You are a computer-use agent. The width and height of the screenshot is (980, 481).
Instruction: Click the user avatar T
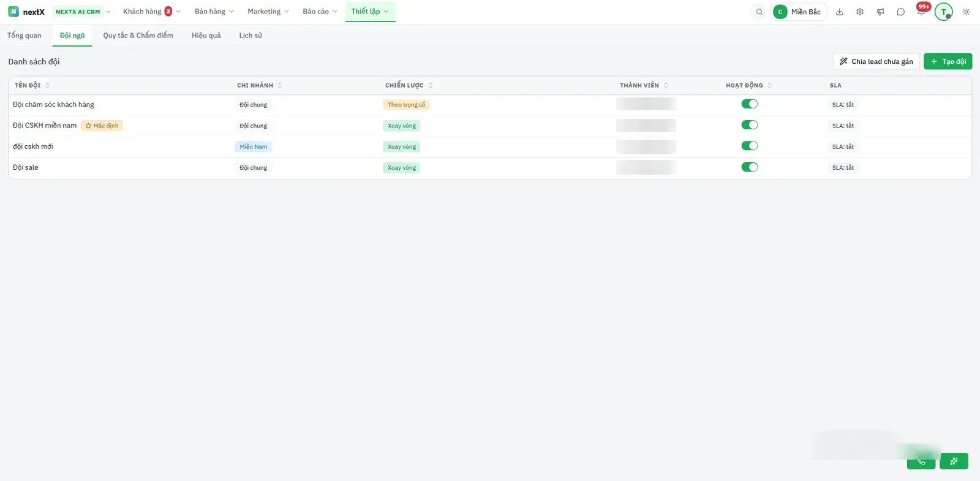(943, 12)
